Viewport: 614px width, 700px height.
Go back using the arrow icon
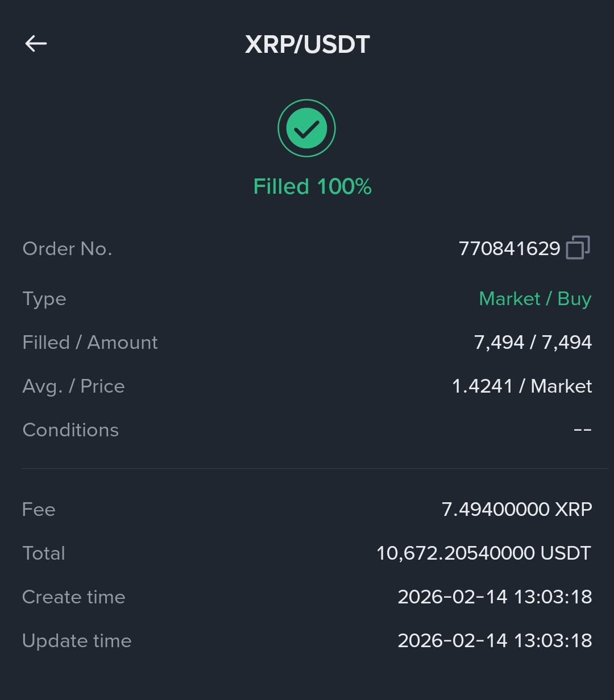pos(36,43)
